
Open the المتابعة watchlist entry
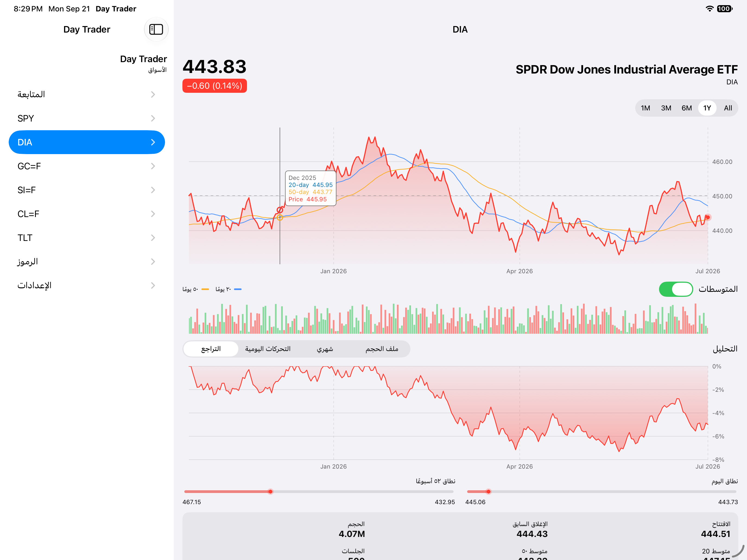87,94
